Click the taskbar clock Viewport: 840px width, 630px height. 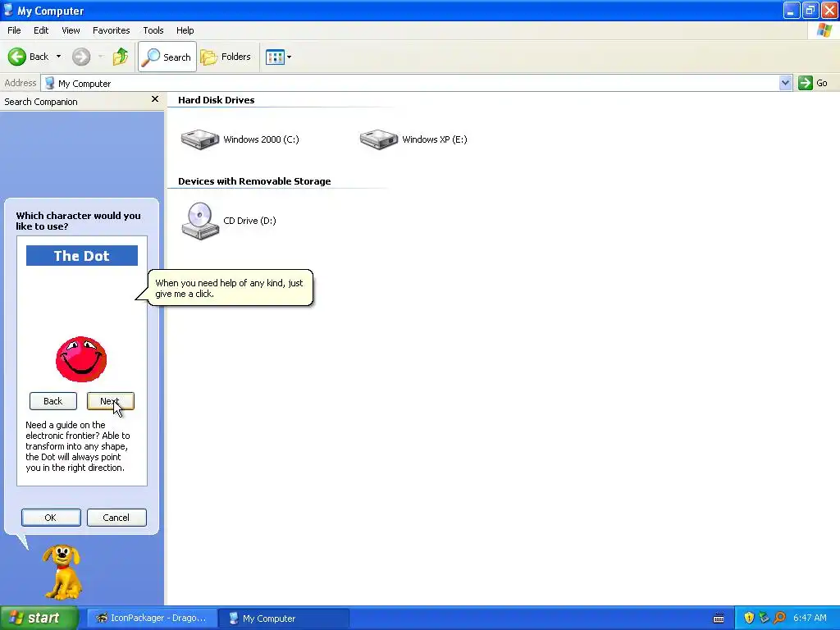click(810, 619)
